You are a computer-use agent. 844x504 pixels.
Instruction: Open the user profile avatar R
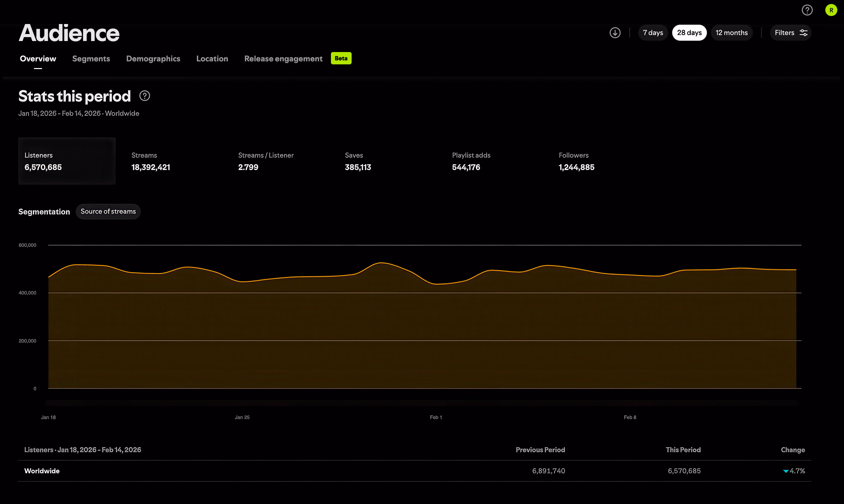point(831,10)
